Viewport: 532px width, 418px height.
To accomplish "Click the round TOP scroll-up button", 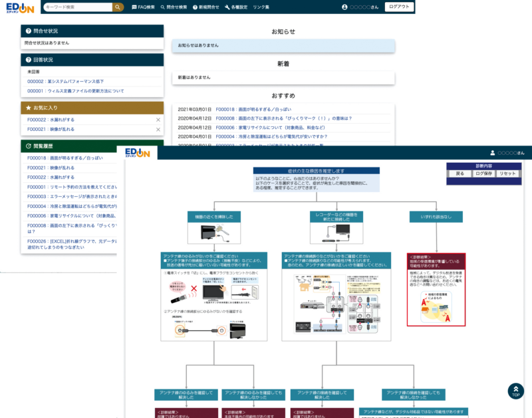I will click(515, 391).
